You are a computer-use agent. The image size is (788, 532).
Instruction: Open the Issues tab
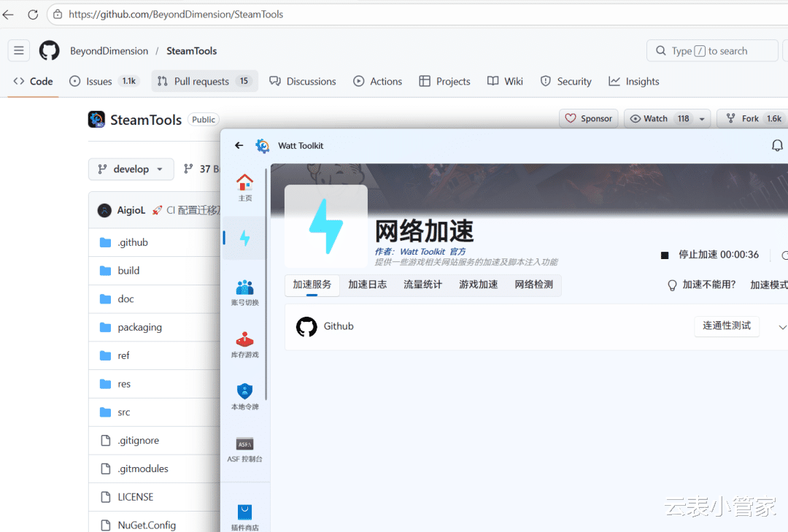click(x=103, y=82)
